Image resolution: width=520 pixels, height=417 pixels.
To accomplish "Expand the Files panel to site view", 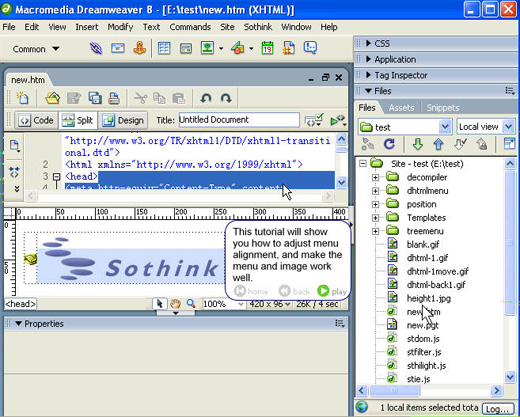I will [509, 144].
